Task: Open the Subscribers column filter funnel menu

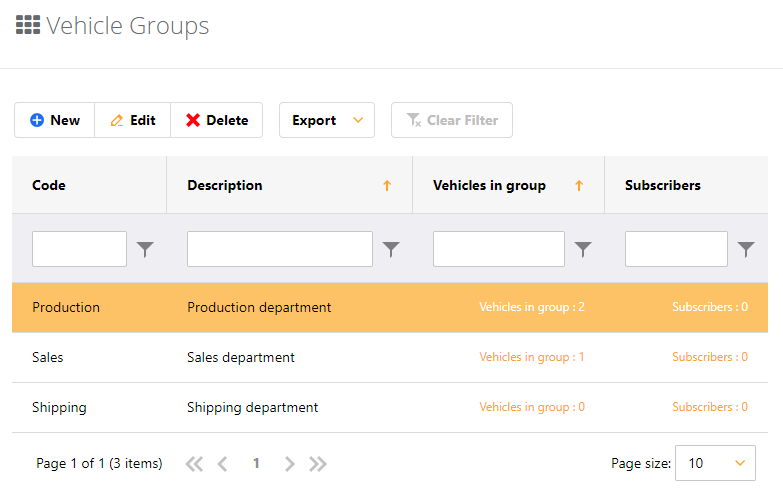Action: [746, 249]
